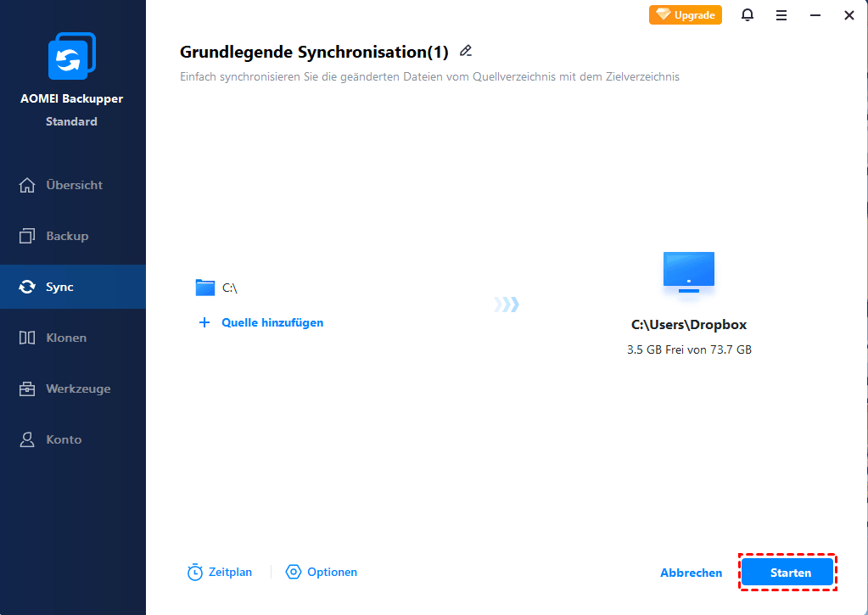Select the C:\ source folder icon

(204, 288)
